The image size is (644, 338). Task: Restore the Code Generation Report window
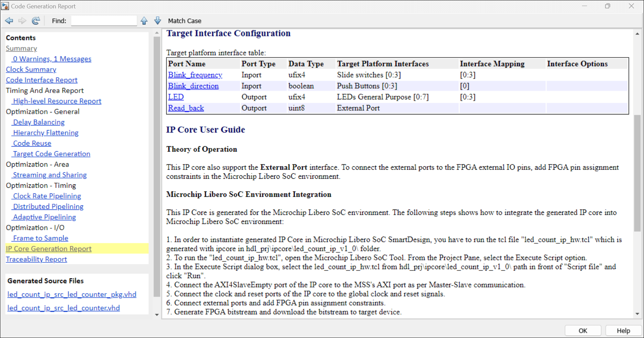coord(607,6)
